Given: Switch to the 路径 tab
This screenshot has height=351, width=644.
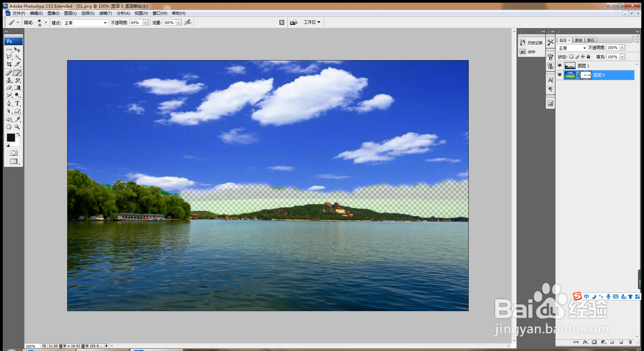Looking at the screenshot, I should [x=591, y=40].
